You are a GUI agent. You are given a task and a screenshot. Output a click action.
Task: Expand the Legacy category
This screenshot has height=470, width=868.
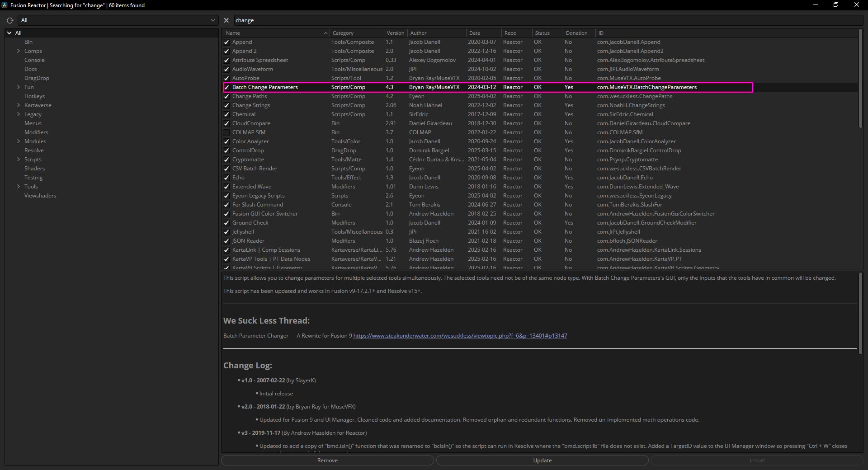point(19,114)
